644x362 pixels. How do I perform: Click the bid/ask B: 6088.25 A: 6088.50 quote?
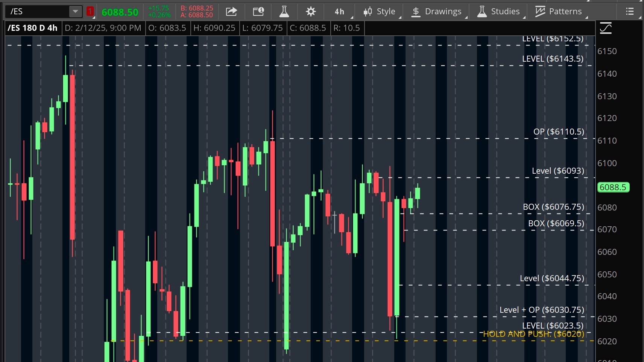click(197, 12)
